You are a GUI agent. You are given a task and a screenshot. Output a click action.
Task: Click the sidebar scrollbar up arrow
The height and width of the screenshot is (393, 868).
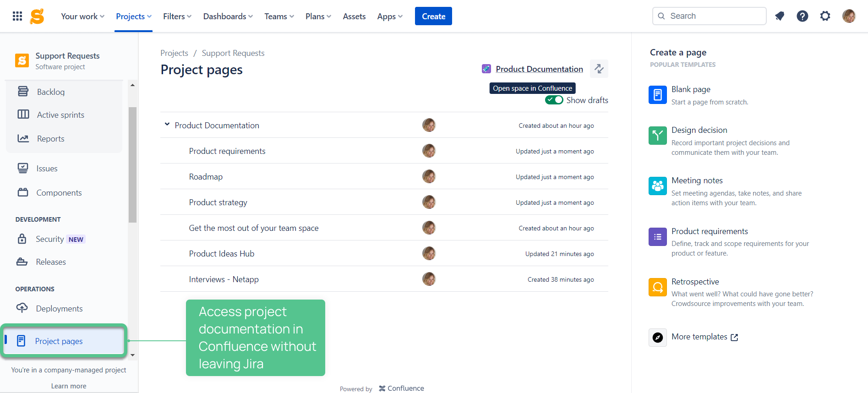pyautogui.click(x=132, y=85)
